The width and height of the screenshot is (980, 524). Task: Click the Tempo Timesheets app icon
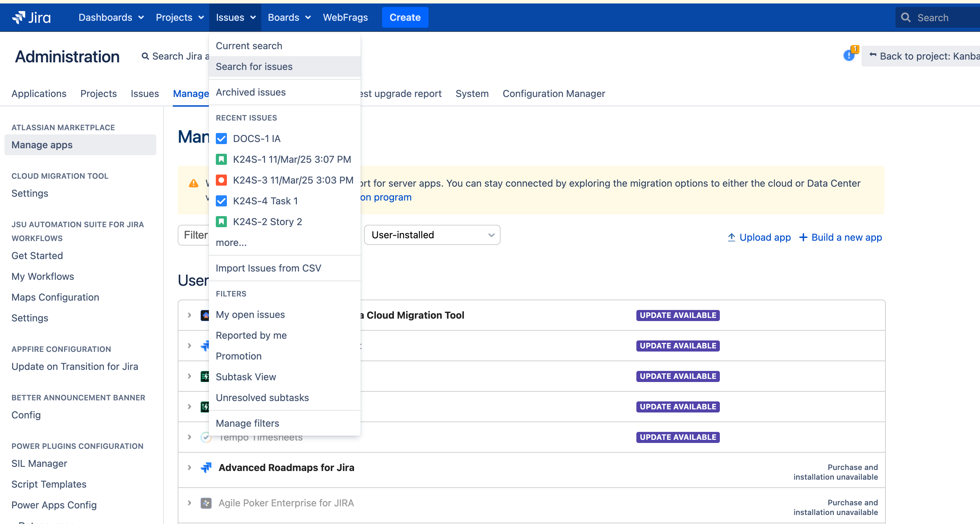pyautogui.click(x=206, y=437)
